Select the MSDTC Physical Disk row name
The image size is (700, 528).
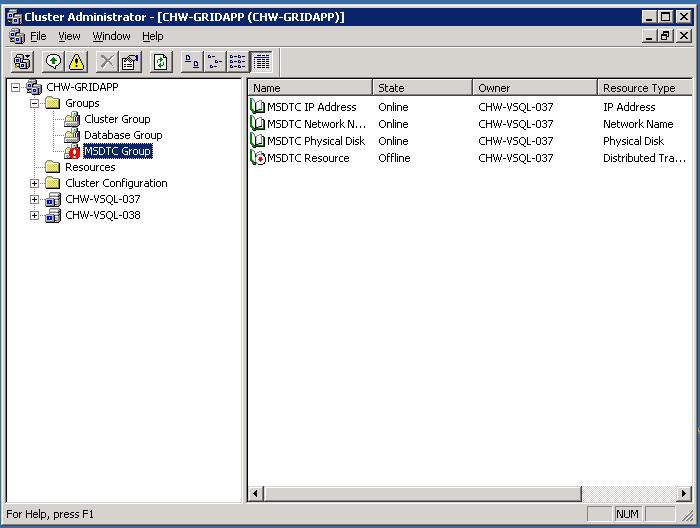[316, 141]
